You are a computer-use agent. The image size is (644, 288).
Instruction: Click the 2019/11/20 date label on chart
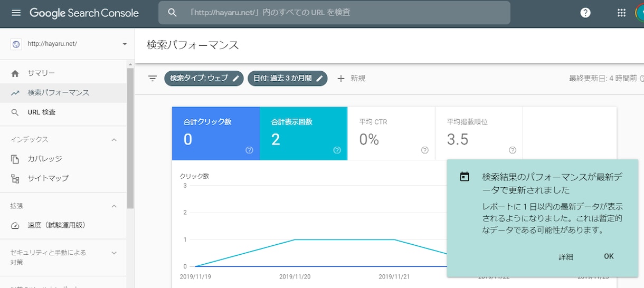(295, 276)
